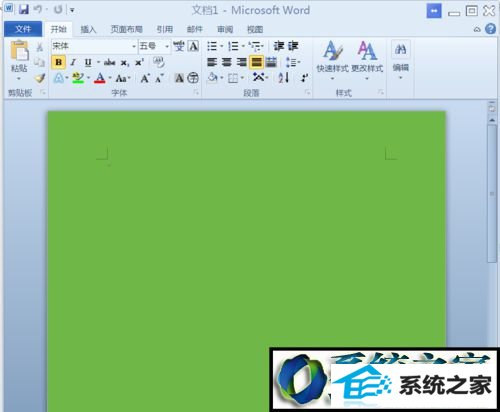Apply Distributed alignment
The image size is (500, 412).
(x=271, y=62)
